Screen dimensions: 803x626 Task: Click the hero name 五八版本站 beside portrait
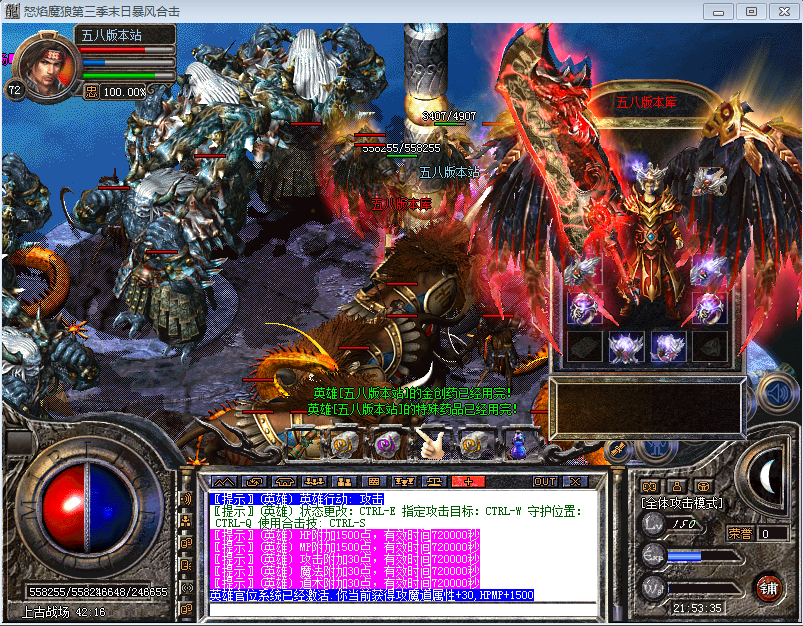coord(111,35)
